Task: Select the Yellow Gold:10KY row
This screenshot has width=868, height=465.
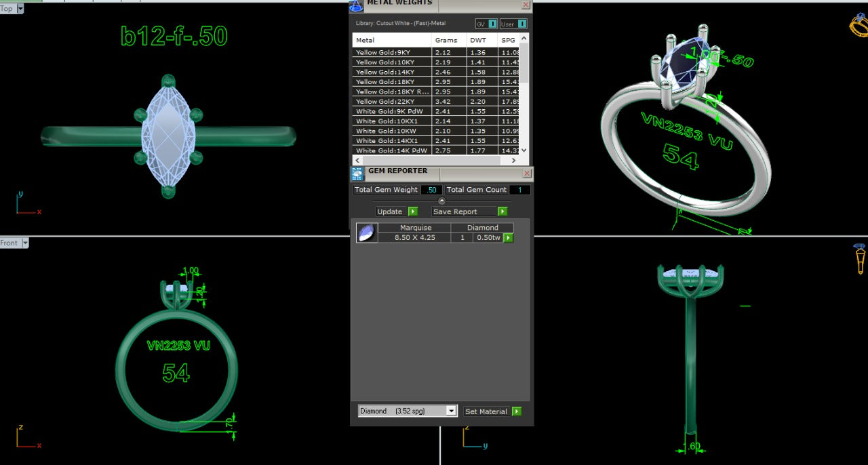Action: [435, 62]
